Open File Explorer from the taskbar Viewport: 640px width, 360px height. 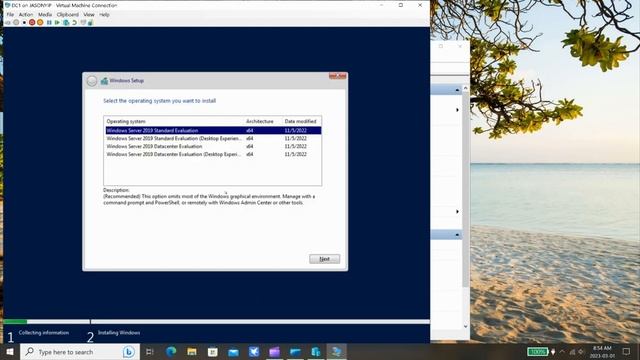192,351
